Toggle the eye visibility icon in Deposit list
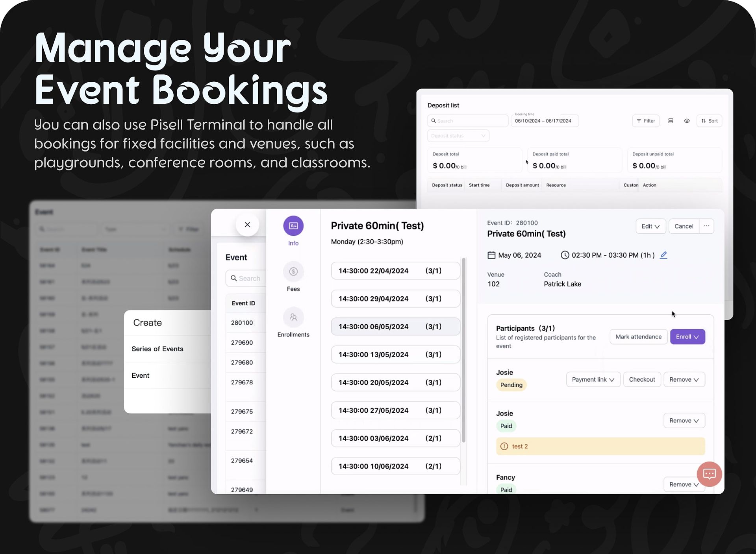The width and height of the screenshot is (756, 554). click(687, 121)
